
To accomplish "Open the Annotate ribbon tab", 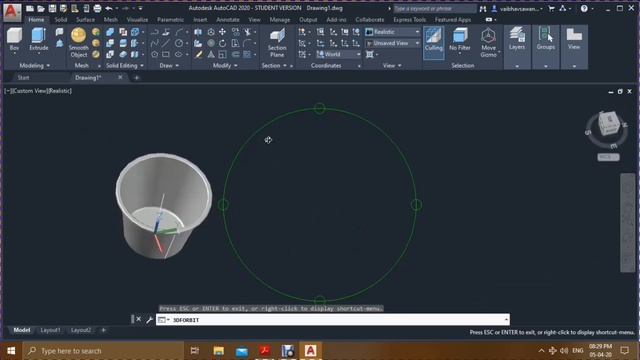I will (228, 20).
